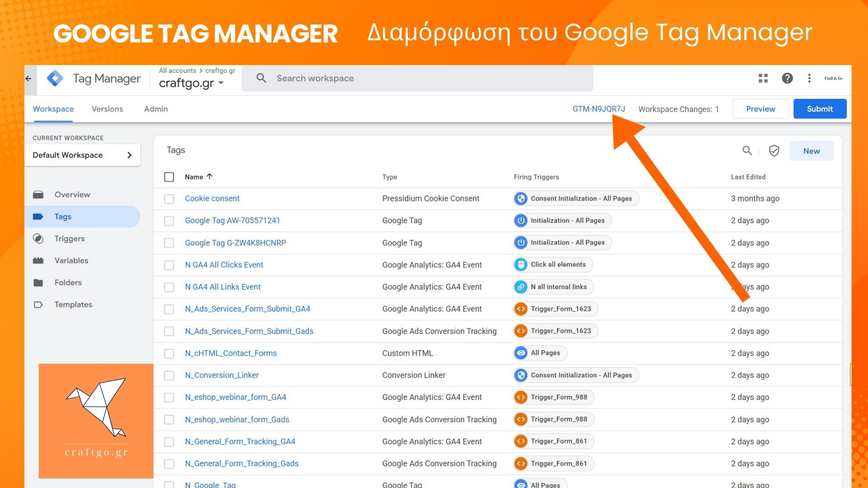
Task: Check the N_Conversion_Linker checkbox
Action: point(169,375)
